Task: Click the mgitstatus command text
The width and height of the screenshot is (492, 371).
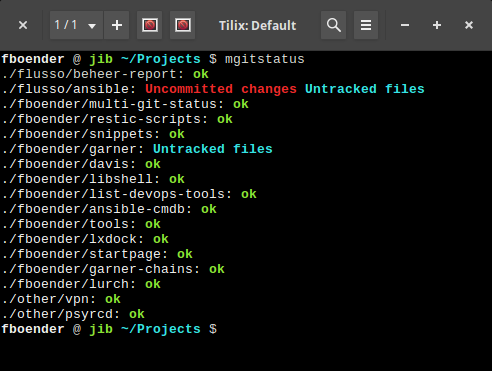Action: [x=265, y=59]
